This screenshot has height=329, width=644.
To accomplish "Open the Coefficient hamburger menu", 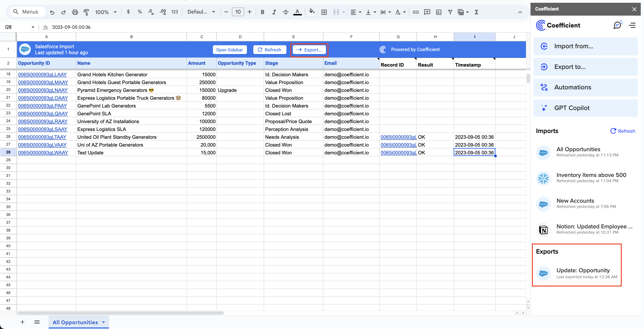I will 632,25.
